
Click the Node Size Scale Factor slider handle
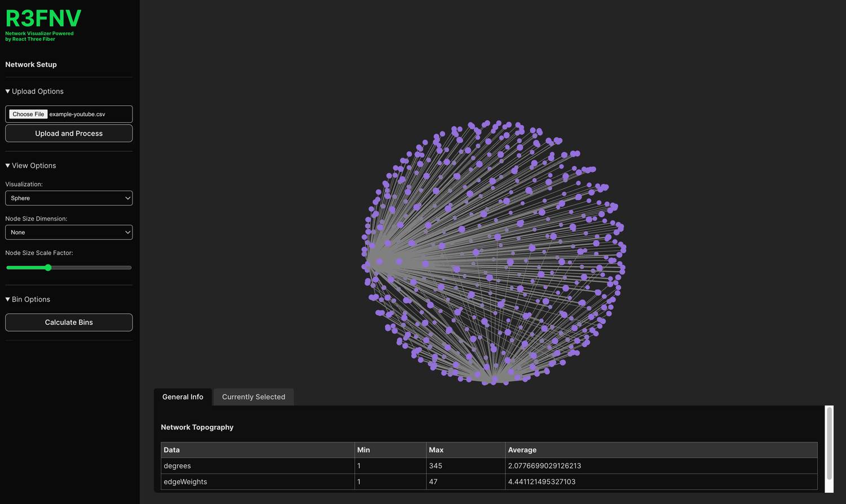48,268
